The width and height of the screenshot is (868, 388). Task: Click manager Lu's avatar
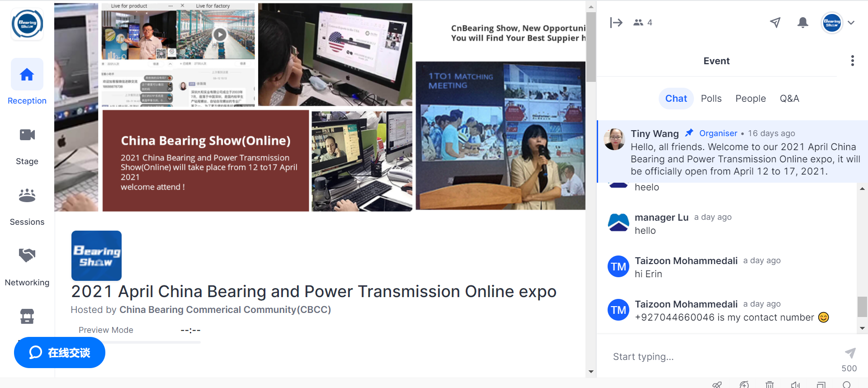tap(618, 223)
